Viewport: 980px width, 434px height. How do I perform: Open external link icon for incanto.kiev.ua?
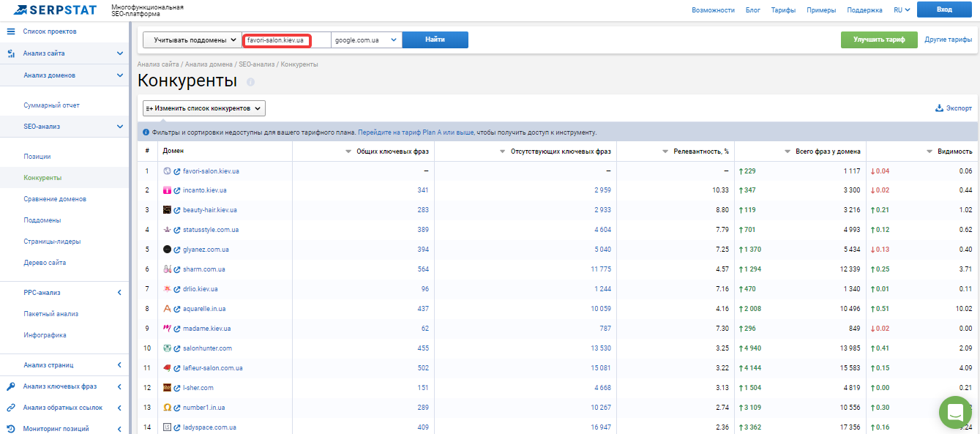177,190
